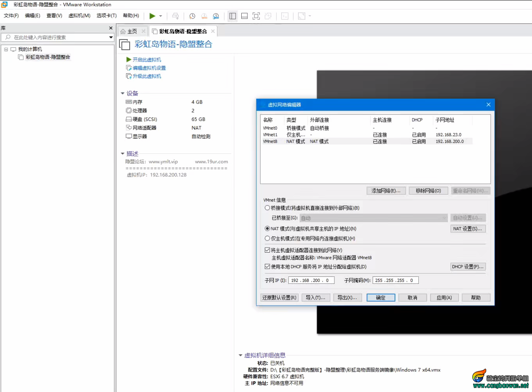Viewport: 532px width, 392px height.
Task: Open the library search dropdown arrow
Action: click(x=111, y=37)
